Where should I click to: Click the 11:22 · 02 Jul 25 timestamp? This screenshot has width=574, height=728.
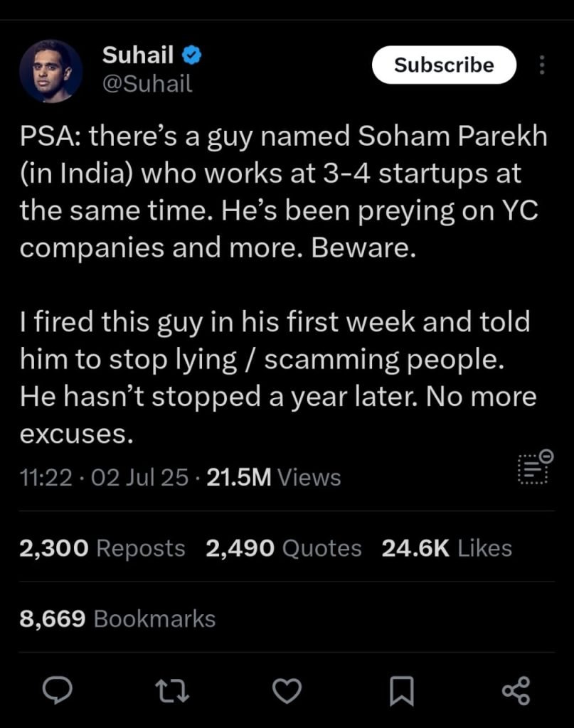tap(105, 477)
